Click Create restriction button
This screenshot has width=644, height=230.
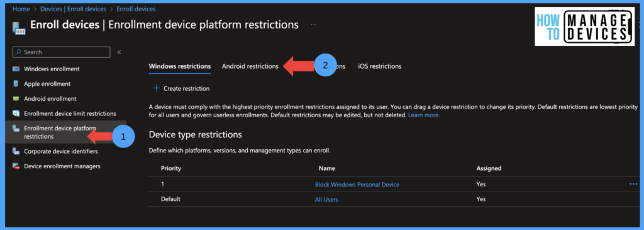click(x=181, y=88)
